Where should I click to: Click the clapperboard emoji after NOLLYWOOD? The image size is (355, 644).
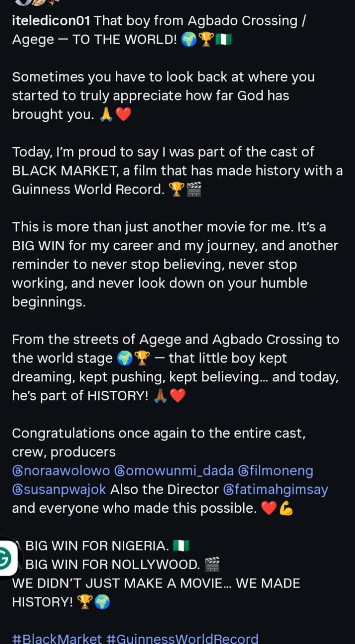tap(212, 565)
